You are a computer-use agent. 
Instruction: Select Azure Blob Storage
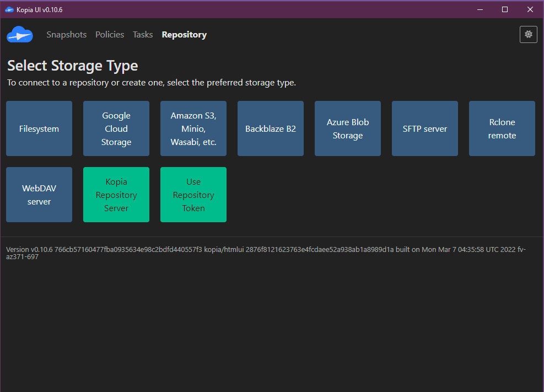[348, 128]
